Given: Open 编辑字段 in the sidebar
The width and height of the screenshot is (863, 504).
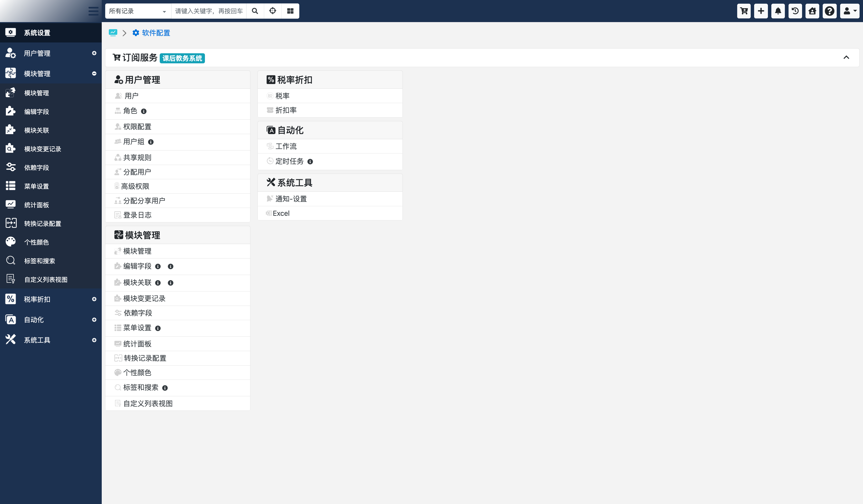Looking at the screenshot, I should [x=51, y=111].
